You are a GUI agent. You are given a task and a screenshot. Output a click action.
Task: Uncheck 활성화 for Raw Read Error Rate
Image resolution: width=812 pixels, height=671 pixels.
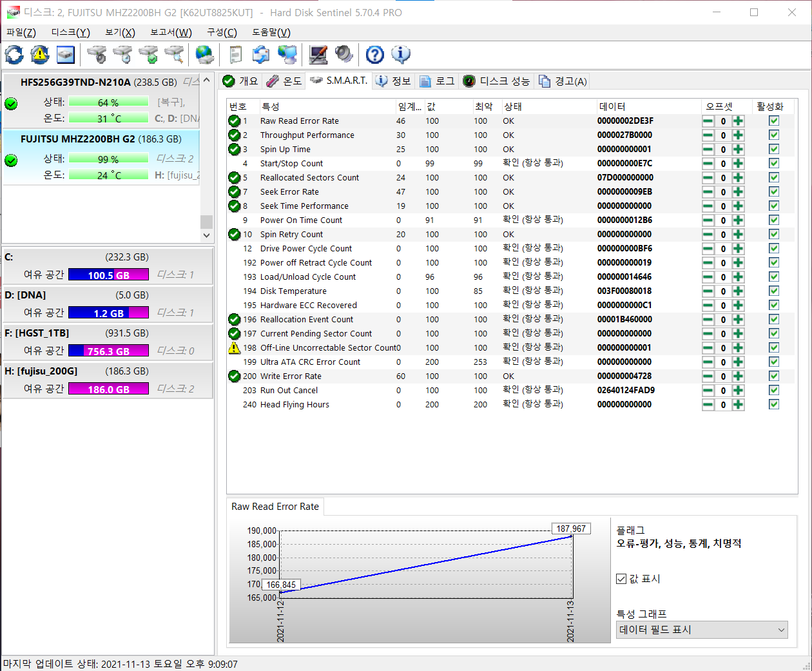point(774,121)
